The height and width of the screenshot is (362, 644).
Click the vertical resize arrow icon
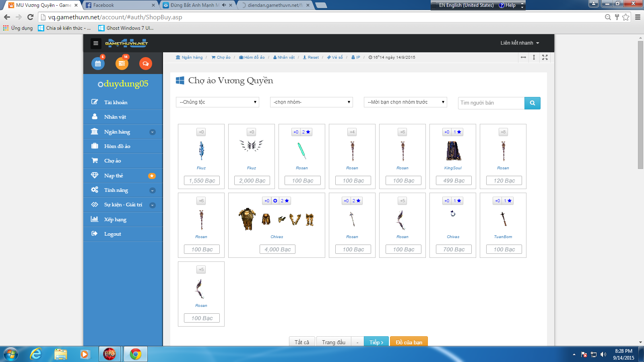point(534,58)
